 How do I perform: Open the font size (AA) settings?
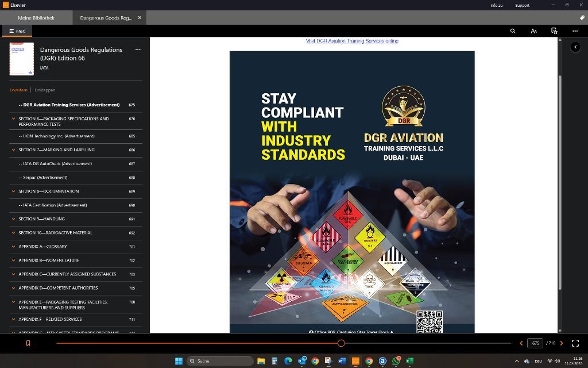(533, 31)
